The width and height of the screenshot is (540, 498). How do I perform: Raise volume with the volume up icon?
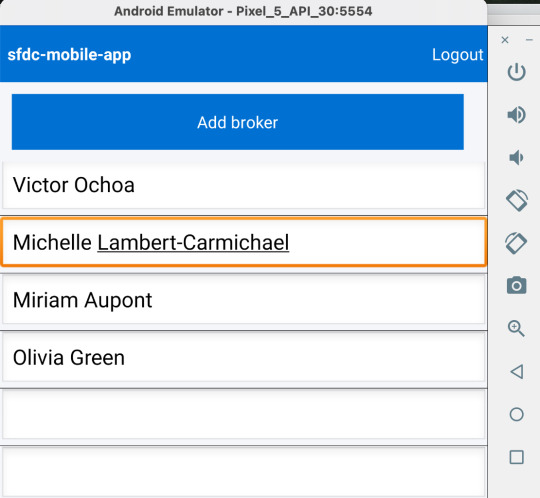pyautogui.click(x=516, y=115)
